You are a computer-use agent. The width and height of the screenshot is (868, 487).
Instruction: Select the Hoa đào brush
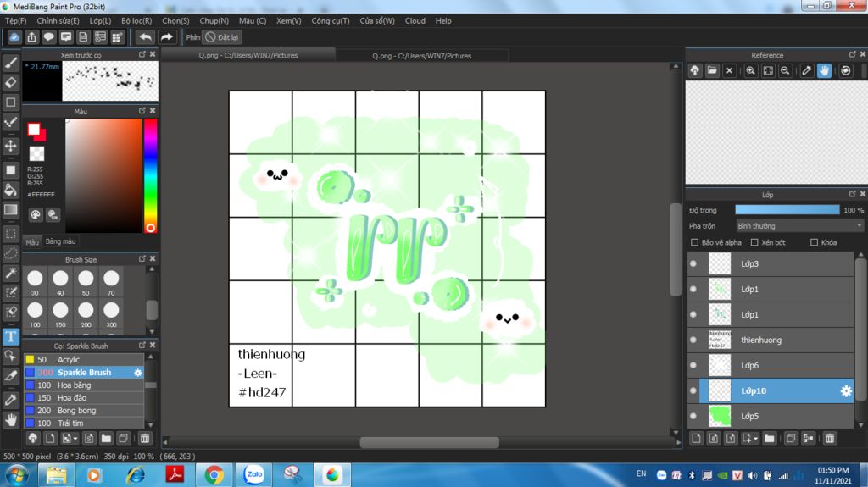[84, 398]
